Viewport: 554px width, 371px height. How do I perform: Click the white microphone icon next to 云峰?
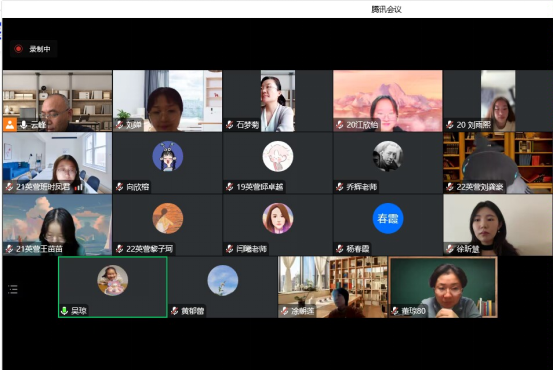(x=24, y=125)
